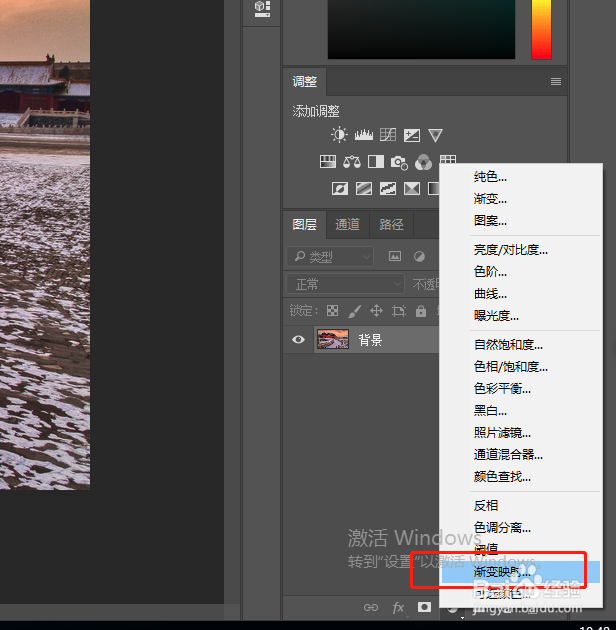This screenshot has height=630, width=616.
Task: Add Black & White adjustment icon
Action: [376, 162]
